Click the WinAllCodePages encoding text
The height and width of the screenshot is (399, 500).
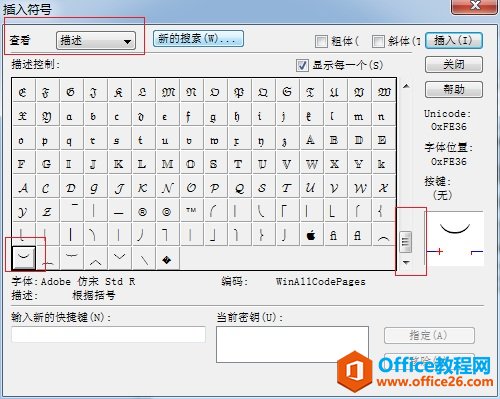tap(321, 282)
